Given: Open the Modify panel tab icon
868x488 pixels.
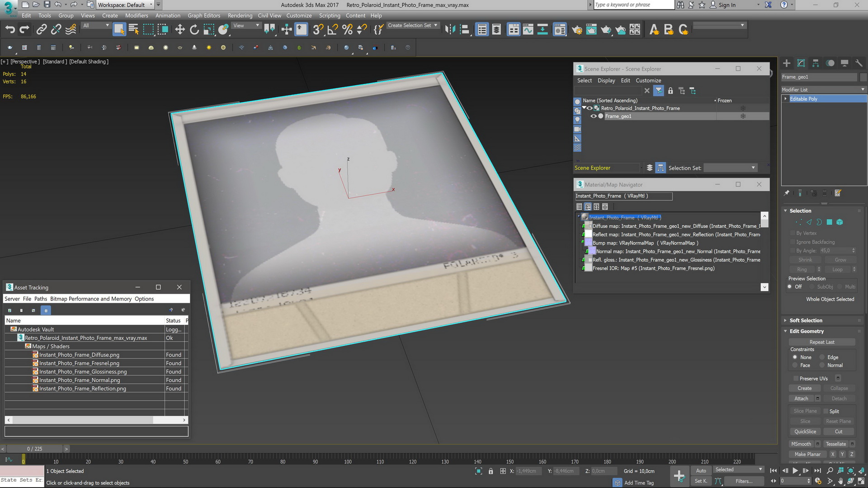Looking at the screenshot, I should pos(801,63).
